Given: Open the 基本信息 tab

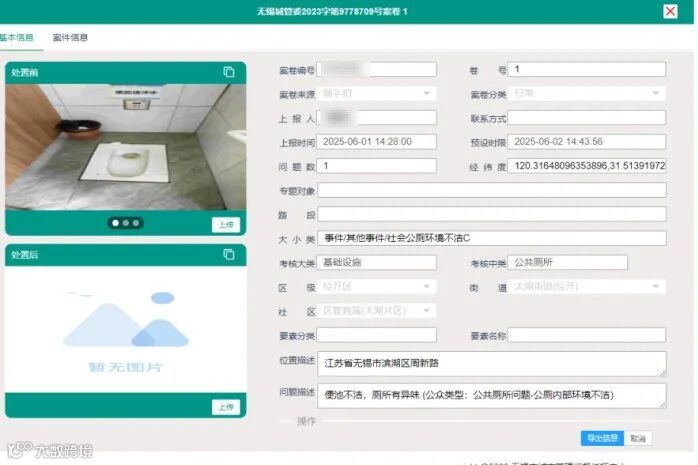Looking at the screenshot, I should (x=16, y=37).
